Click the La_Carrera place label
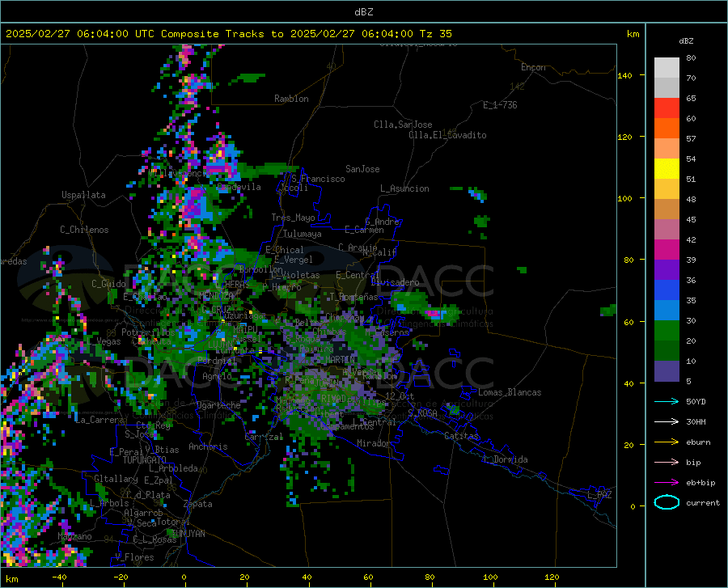The height and width of the screenshot is (588, 728). click(99, 420)
